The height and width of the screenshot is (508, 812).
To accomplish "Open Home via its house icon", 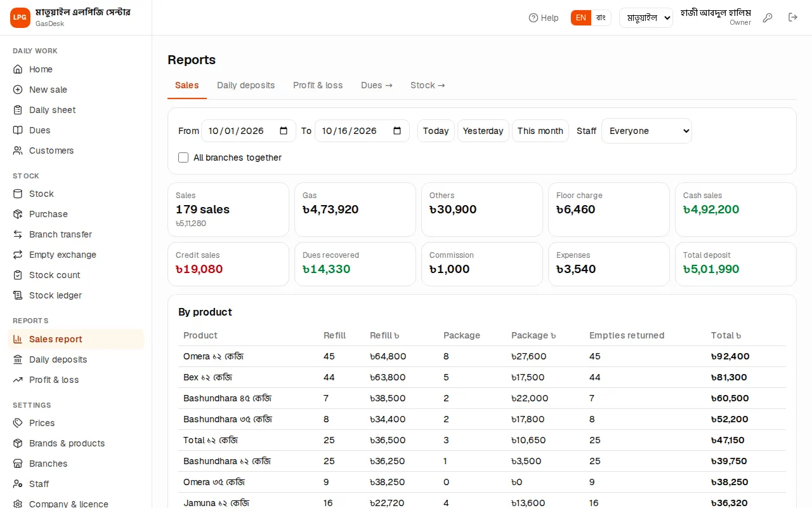I will pos(18,69).
